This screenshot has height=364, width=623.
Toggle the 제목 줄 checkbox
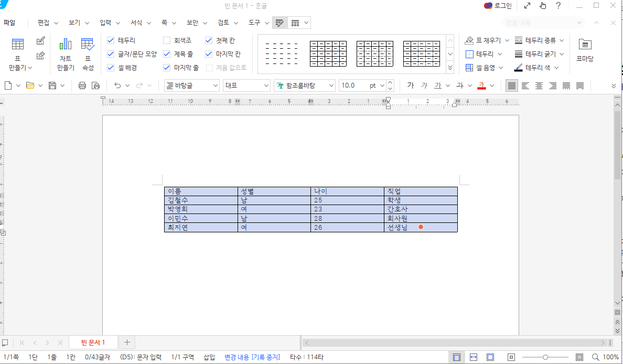coord(167,54)
